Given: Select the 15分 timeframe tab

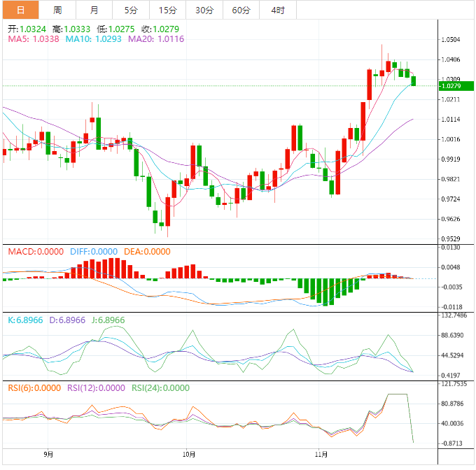Looking at the screenshot, I should click(167, 10).
